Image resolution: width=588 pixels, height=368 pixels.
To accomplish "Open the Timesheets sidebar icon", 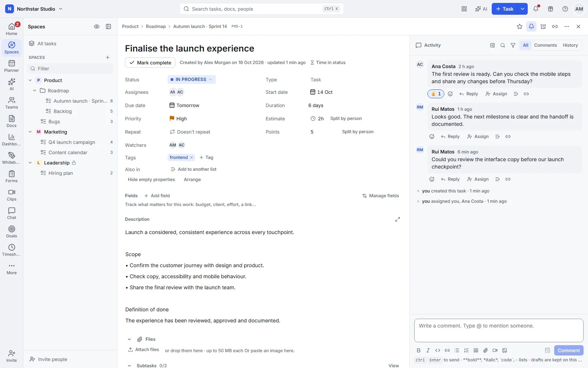I will tap(11, 250).
